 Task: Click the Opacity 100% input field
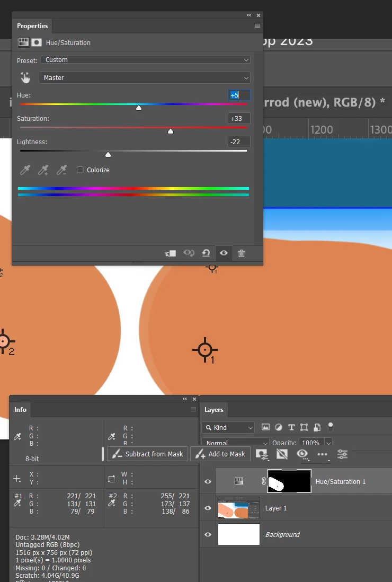click(x=310, y=443)
